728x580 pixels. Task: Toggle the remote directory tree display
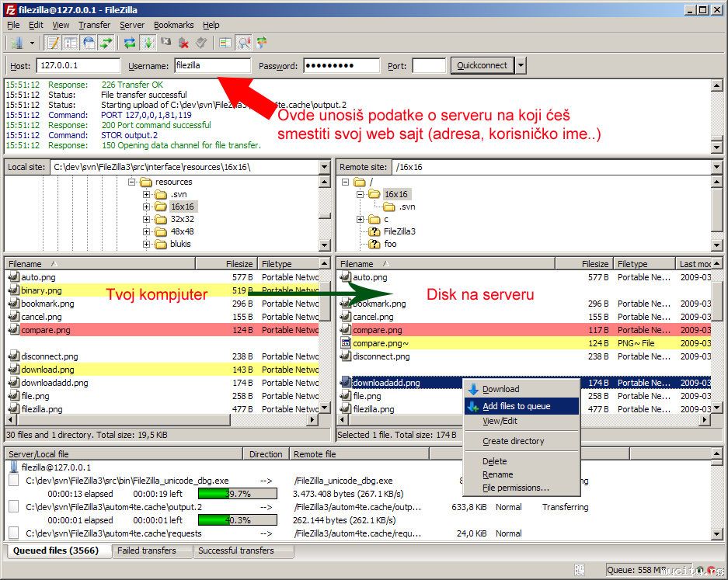(x=89, y=43)
